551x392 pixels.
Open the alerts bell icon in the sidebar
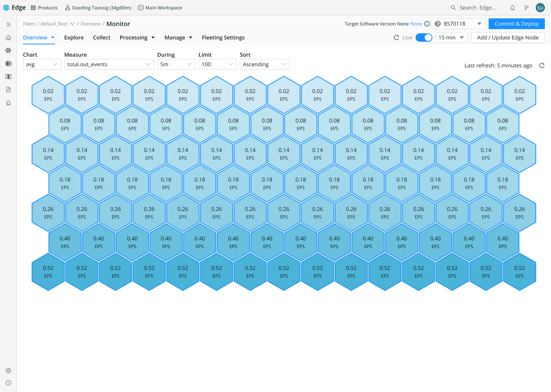point(8,103)
